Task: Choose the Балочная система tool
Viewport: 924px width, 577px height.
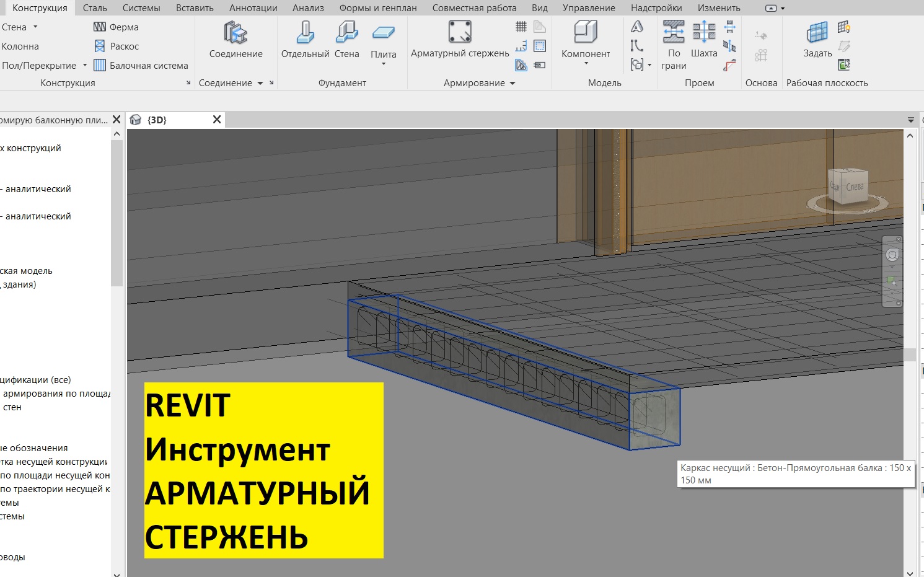Action: tap(141, 66)
